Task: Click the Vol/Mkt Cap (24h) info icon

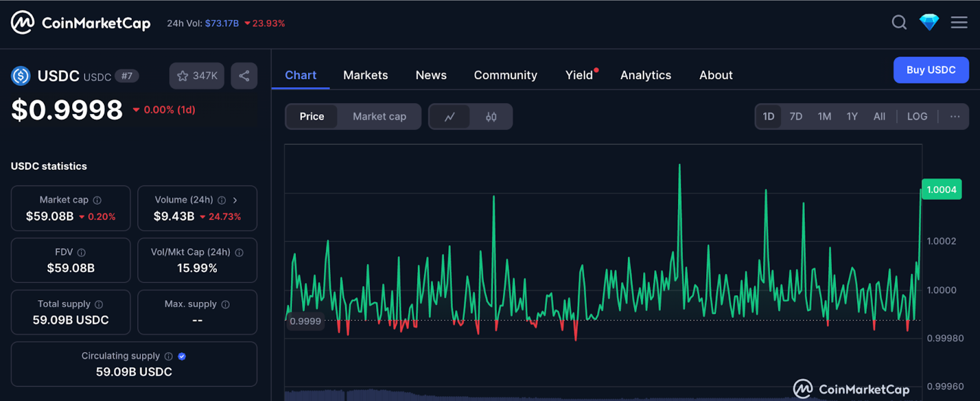Action: click(x=239, y=252)
